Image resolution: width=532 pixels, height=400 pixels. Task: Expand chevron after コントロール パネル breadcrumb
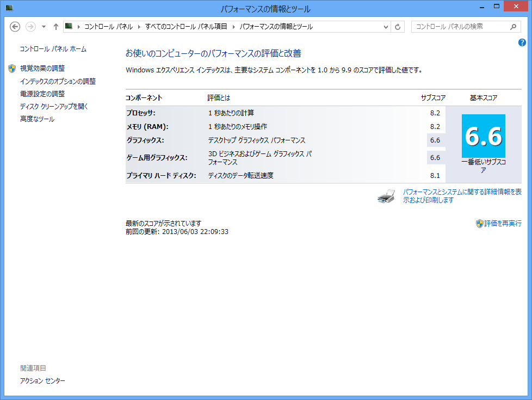(x=139, y=27)
